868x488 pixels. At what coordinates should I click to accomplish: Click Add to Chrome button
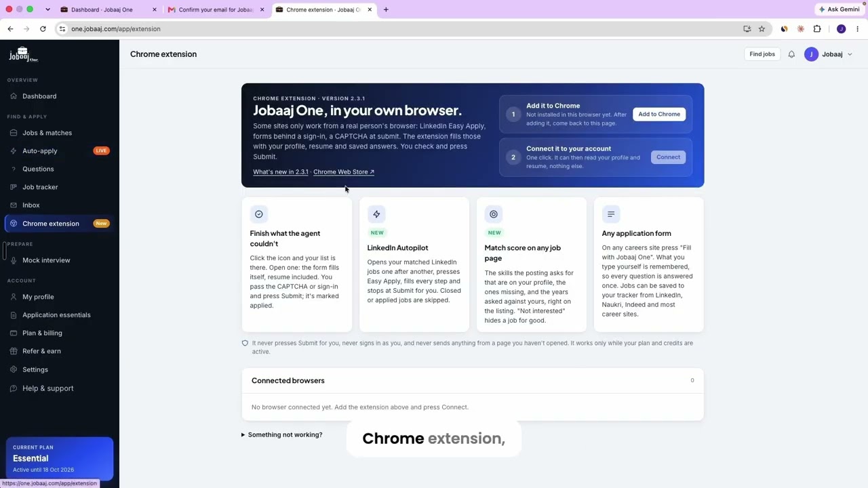(659, 114)
